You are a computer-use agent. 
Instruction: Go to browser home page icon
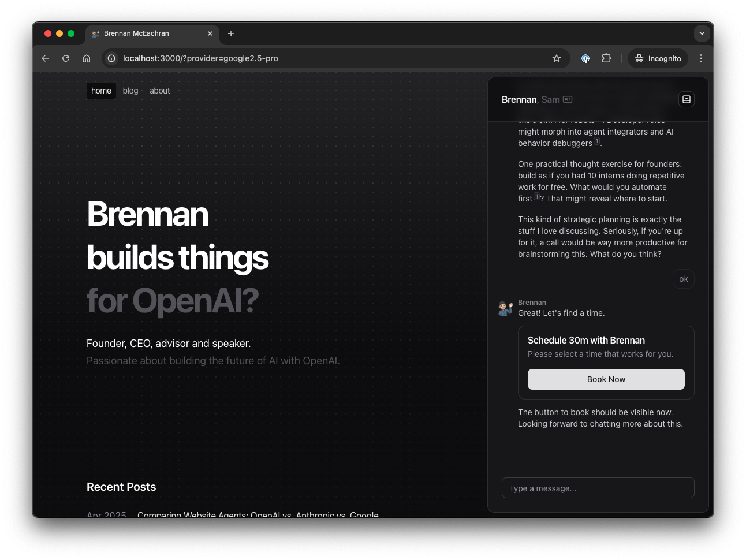87,58
